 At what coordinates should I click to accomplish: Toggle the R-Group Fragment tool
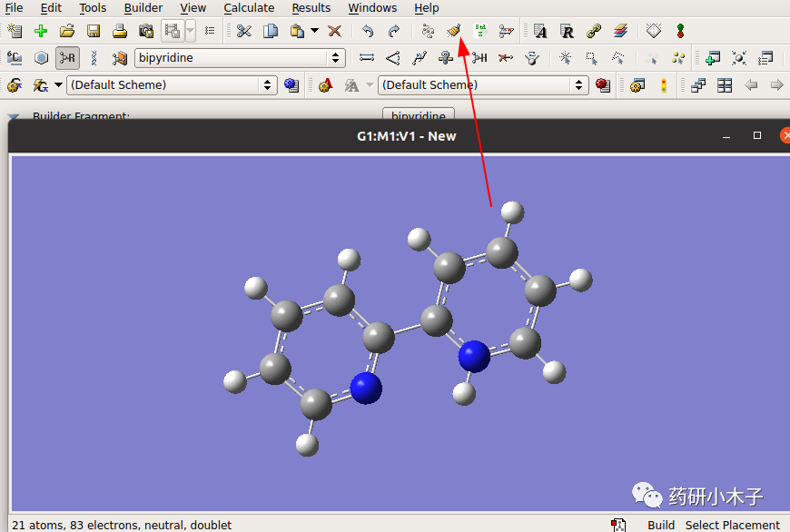pos(67,58)
